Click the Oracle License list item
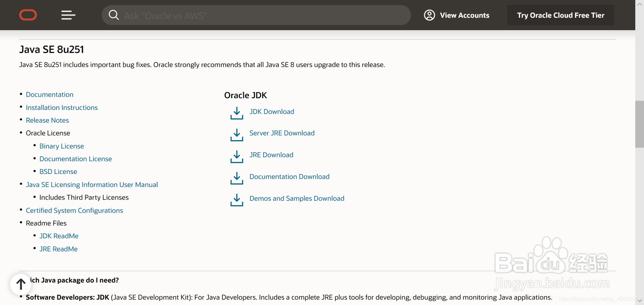This screenshot has width=644, height=305. pos(48,133)
